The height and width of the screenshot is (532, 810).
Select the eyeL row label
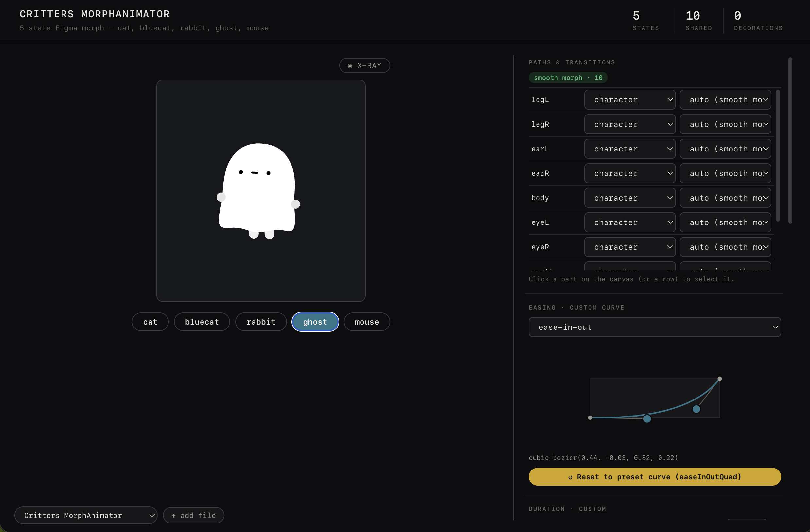click(x=540, y=222)
